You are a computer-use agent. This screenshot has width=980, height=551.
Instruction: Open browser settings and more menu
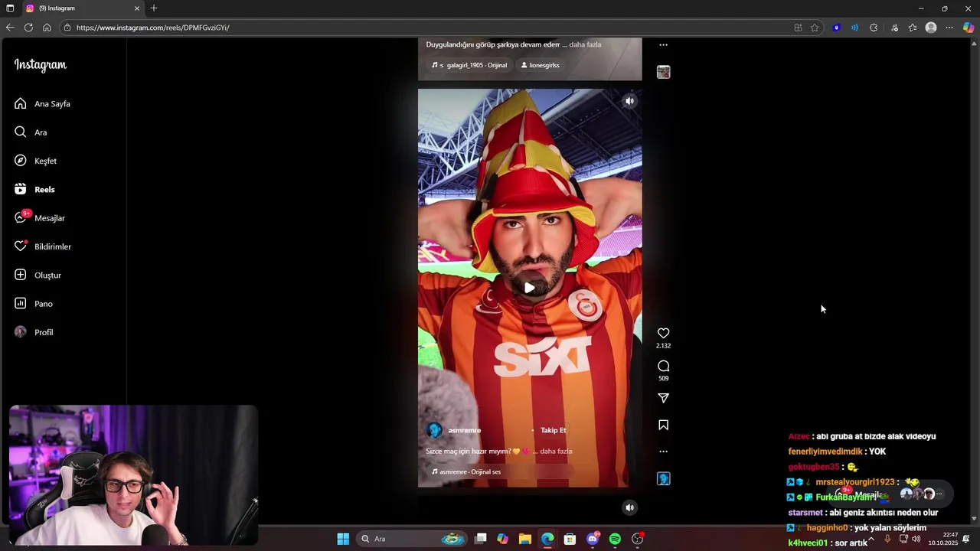[x=949, y=28]
